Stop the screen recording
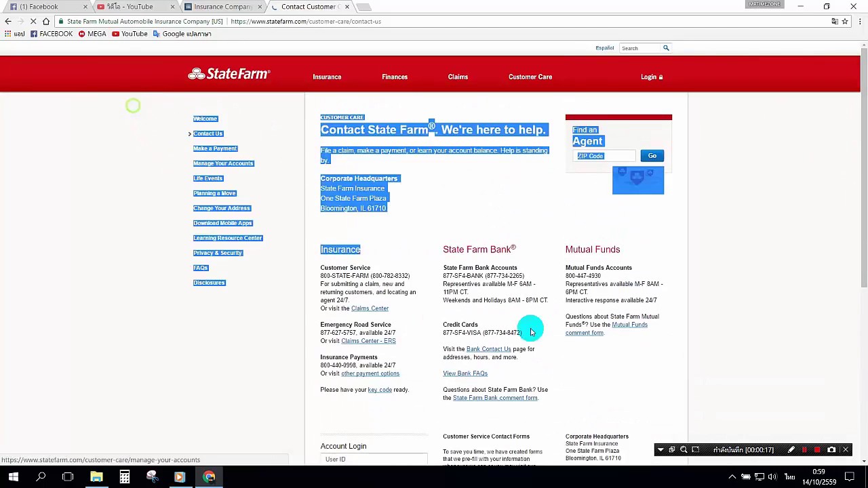The width and height of the screenshot is (868, 488). coord(817,449)
